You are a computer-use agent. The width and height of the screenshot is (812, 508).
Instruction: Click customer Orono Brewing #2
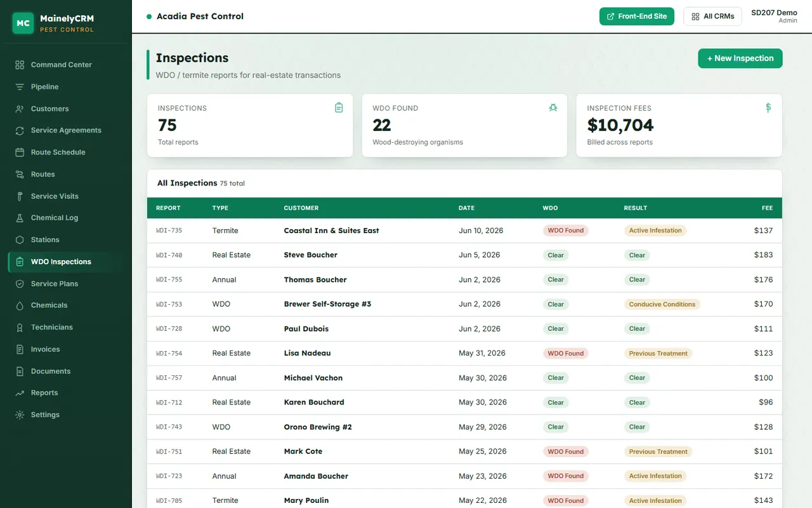click(x=317, y=427)
